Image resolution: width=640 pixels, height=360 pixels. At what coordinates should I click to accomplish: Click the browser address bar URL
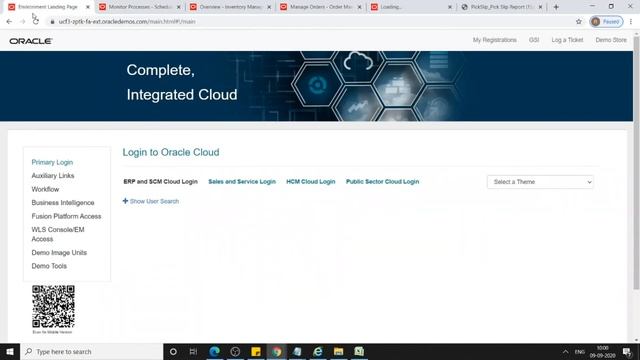pyautogui.click(x=127, y=22)
